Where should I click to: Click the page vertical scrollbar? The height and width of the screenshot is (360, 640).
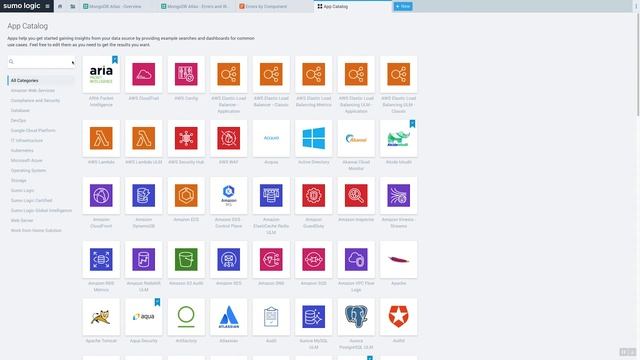638,65
